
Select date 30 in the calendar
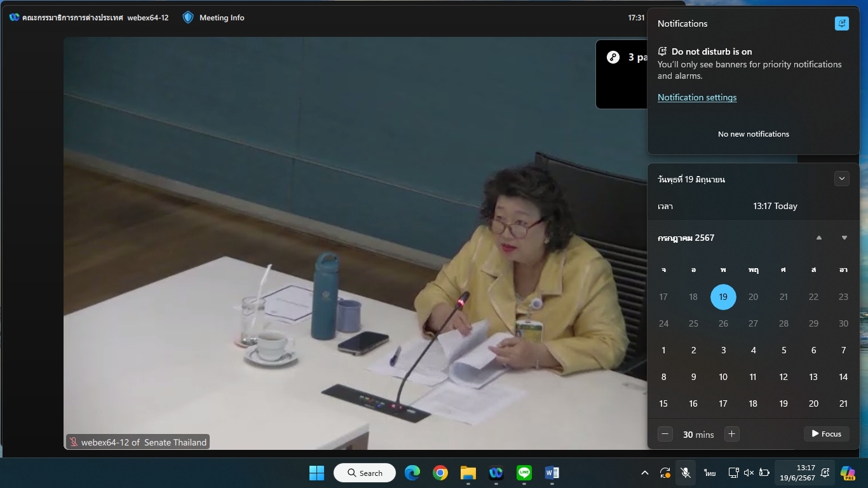click(x=843, y=323)
